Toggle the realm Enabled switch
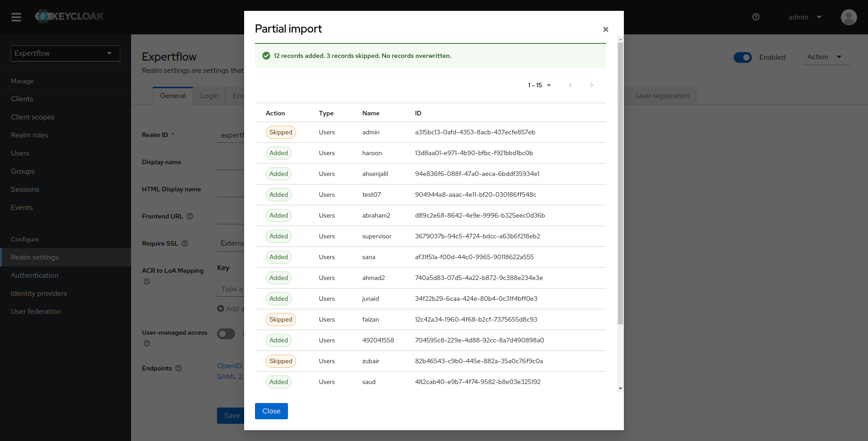The image size is (868, 441). coord(742,57)
